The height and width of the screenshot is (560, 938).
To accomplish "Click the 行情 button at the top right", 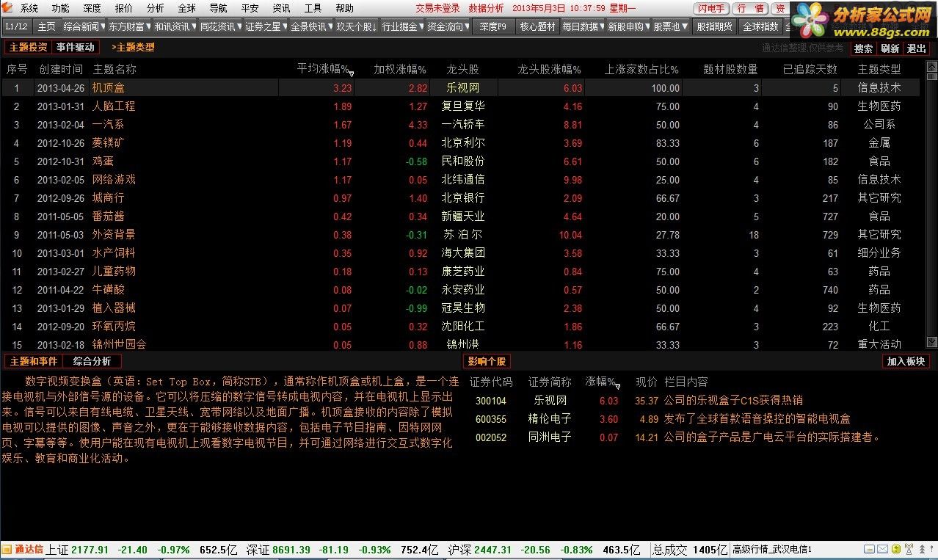I will [x=749, y=9].
